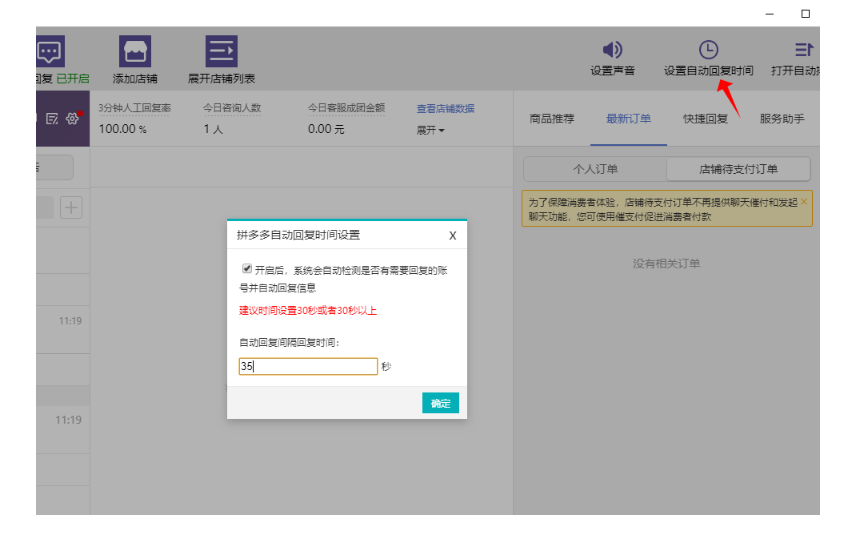Switch to the 商品推荐 tab
859x549 pixels.
click(x=552, y=119)
